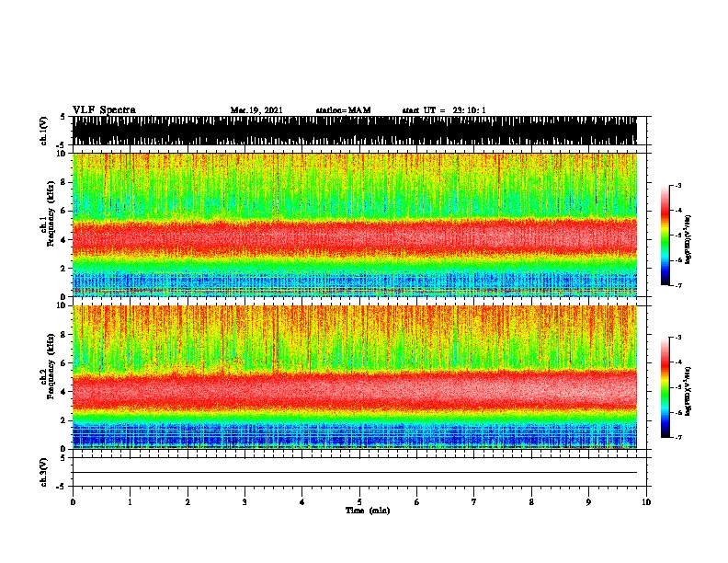Viewport: 728px width, 563px height.
Task: Click time axis tick label "6"
Action: pos(417,502)
